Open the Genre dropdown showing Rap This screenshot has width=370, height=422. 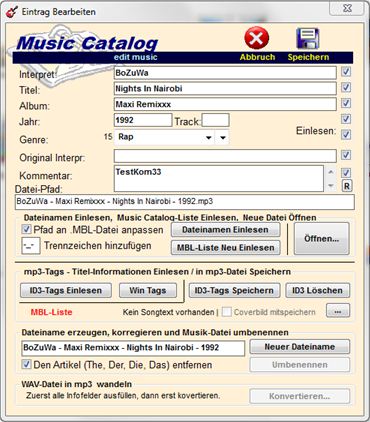(x=165, y=137)
